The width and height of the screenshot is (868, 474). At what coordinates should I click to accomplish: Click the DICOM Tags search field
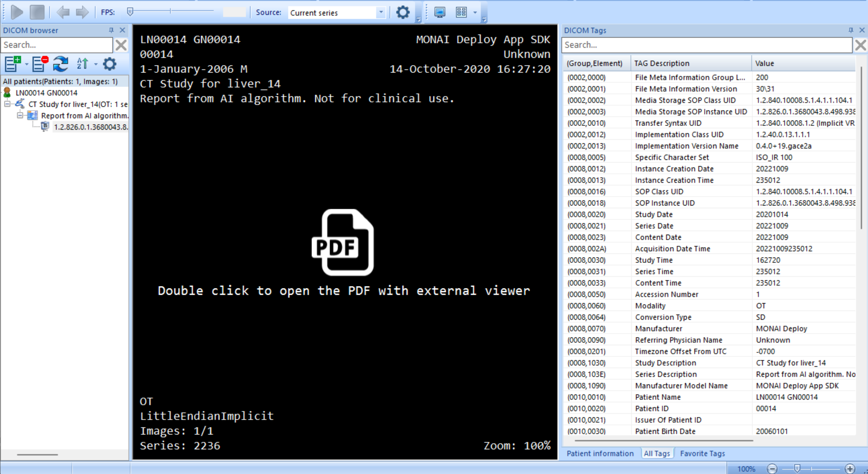point(707,45)
